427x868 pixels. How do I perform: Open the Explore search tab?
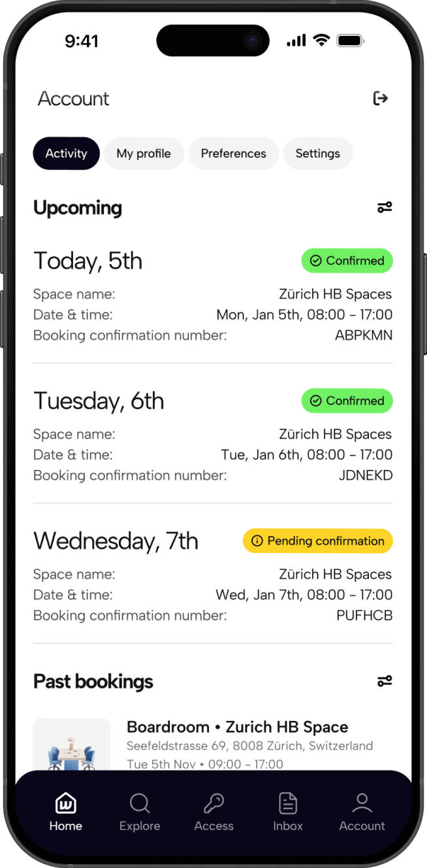(140, 812)
